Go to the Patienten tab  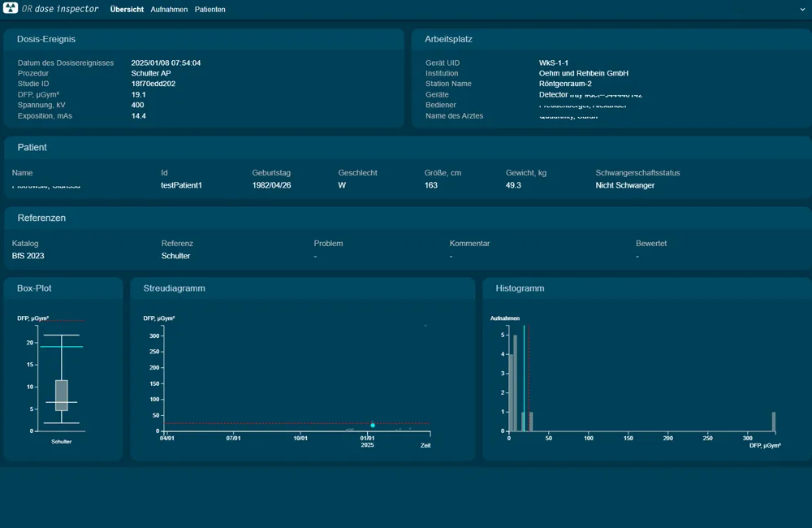point(210,10)
